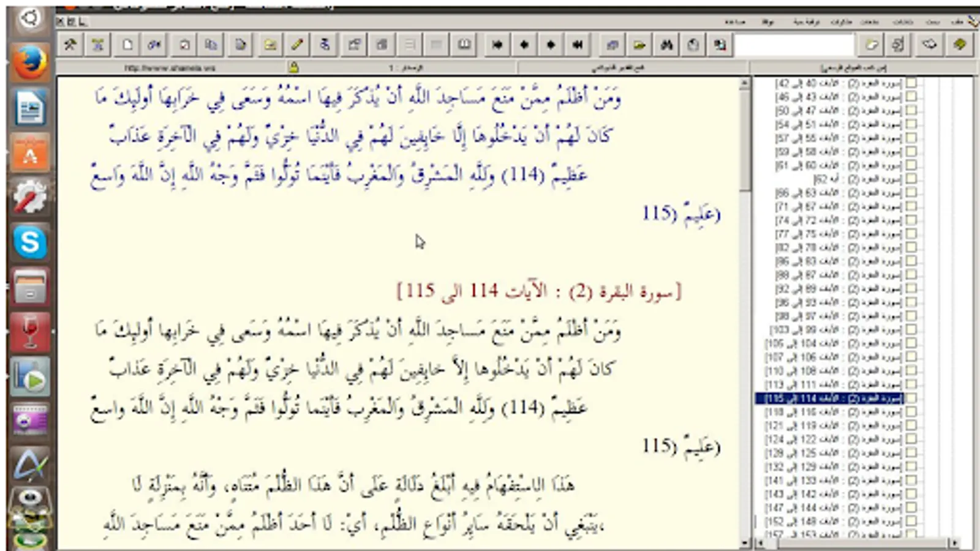Launch Firefox from the dock

(29, 62)
